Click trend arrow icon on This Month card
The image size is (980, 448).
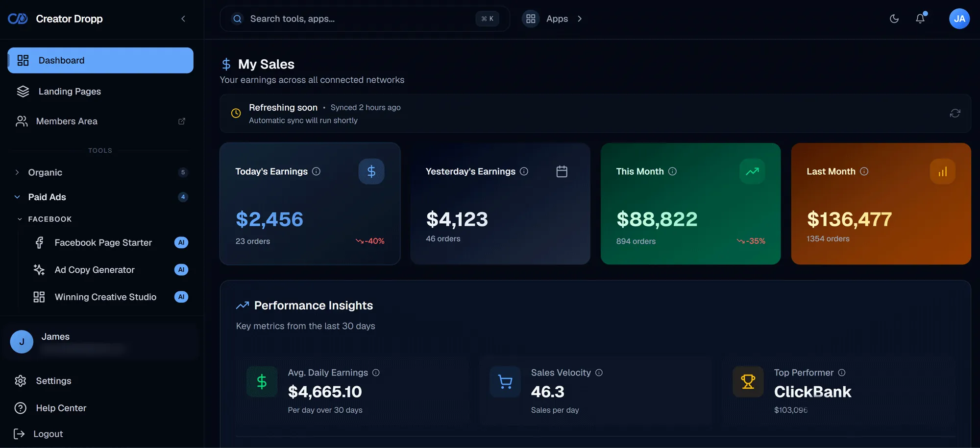point(752,171)
